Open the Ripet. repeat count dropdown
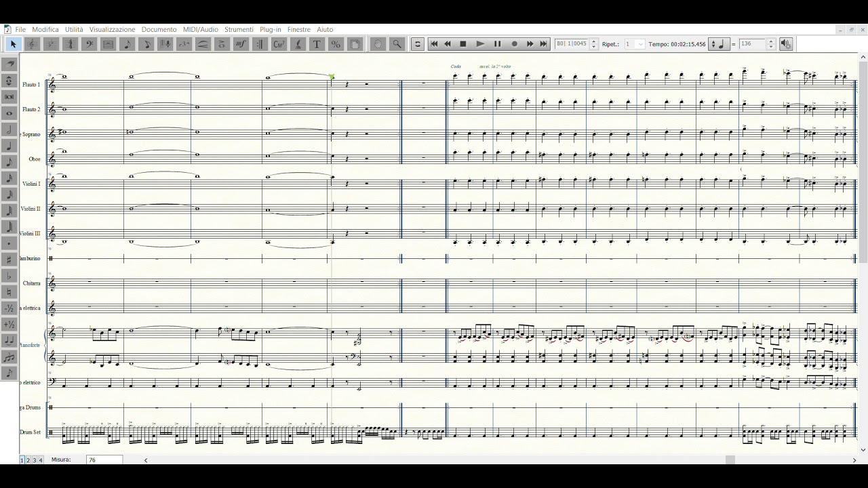The height and width of the screenshot is (488, 868). [635, 44]
